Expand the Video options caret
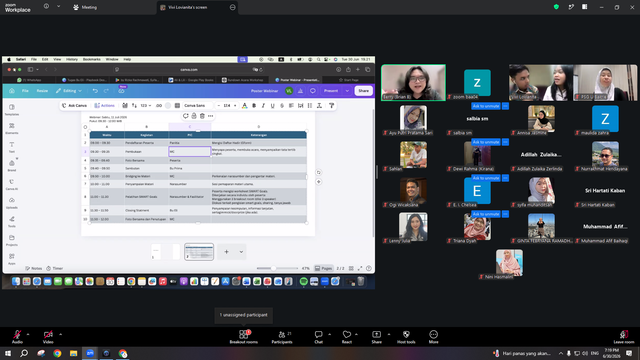The image size is (640, 360). click(60, 334)
